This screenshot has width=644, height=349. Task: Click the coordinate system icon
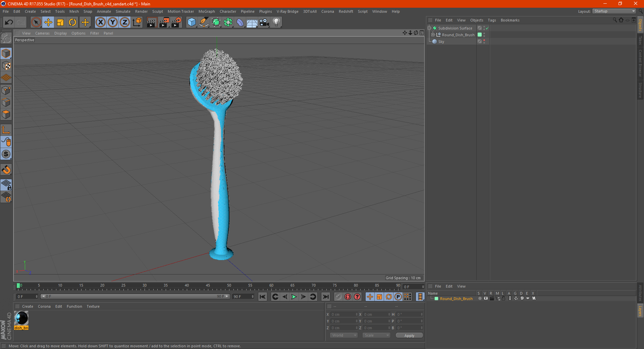(137, 22)
